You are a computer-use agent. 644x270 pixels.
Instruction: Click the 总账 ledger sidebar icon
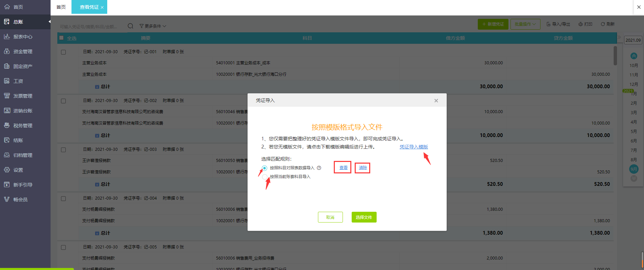7,22
